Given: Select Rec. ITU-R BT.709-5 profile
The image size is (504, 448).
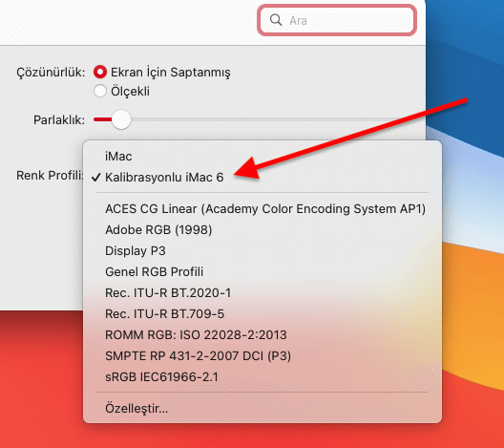Looking at the screenshot, I should (262, 314).
